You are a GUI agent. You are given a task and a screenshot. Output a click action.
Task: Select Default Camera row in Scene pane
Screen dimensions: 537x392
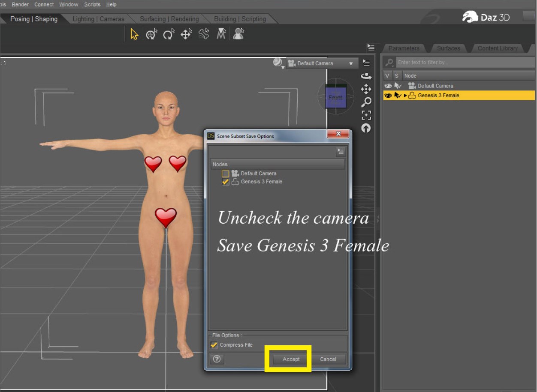coord(459,86)
